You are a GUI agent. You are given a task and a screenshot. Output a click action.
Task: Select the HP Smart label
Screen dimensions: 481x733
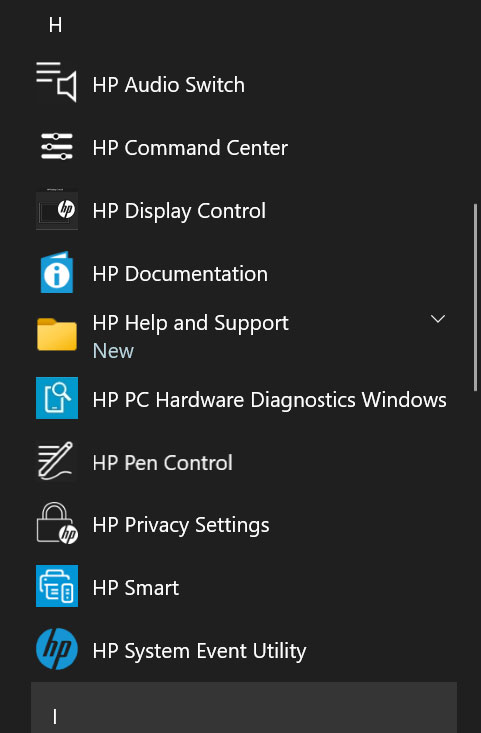[x=136, y=588]
